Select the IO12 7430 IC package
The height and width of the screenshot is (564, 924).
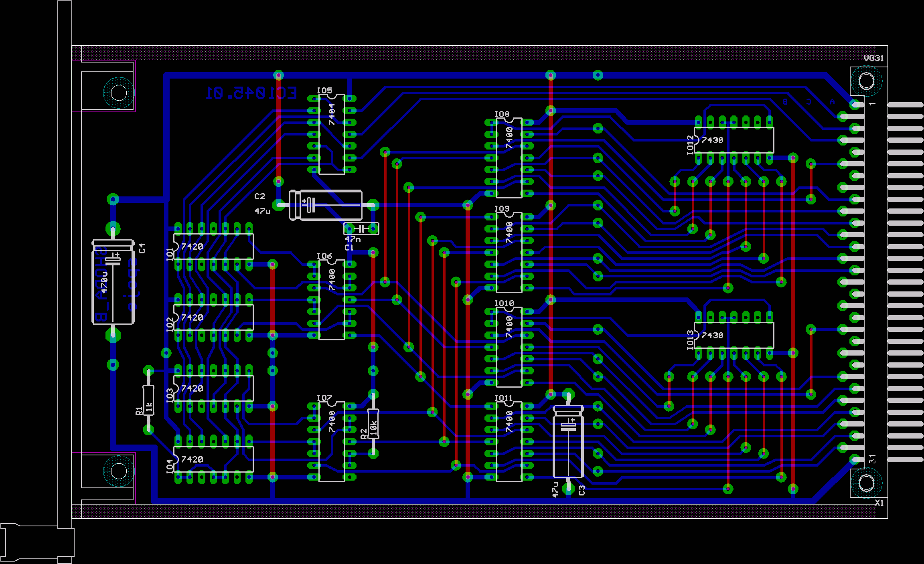point(734,140)
